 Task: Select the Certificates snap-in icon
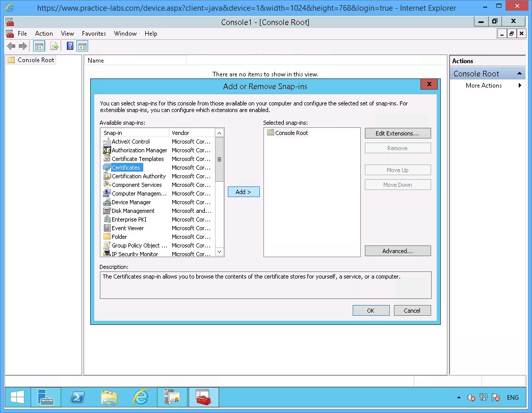pos(107,167)
